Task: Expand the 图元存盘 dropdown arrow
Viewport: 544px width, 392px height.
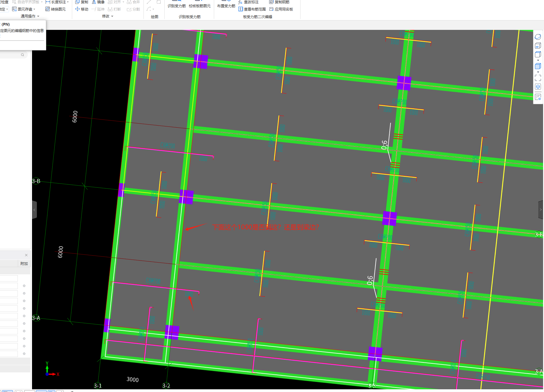Action: click(34, 9)
